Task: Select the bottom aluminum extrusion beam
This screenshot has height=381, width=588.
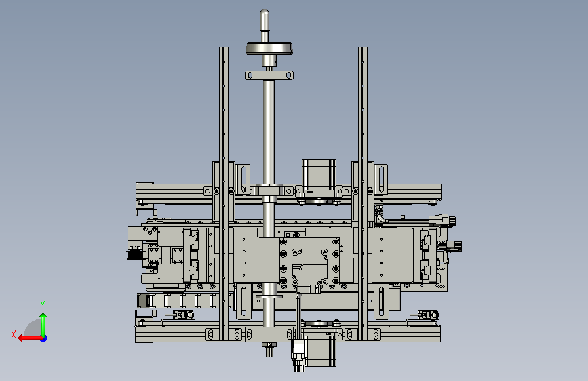Action: click(x=288, y=334)
